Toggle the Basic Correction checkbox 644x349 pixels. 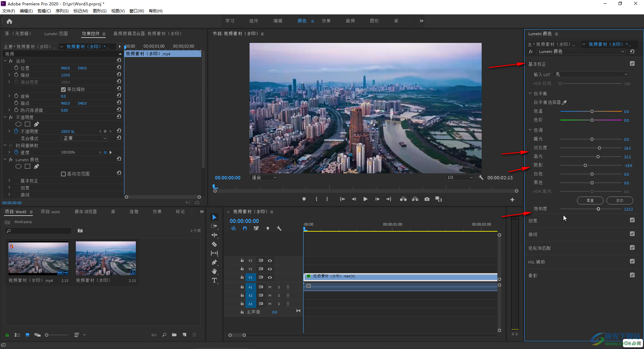click(x=632, y=64)
